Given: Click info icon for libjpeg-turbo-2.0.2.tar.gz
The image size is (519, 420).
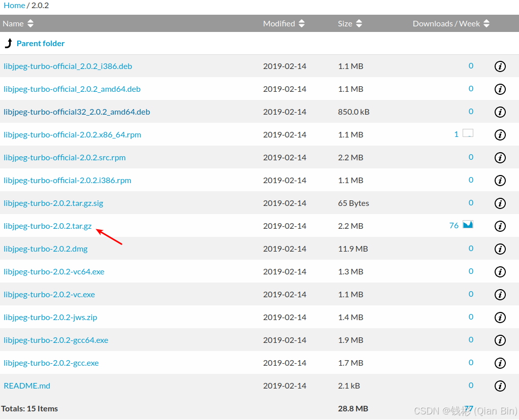Looking at the screenshot, I should coord(500,226).
